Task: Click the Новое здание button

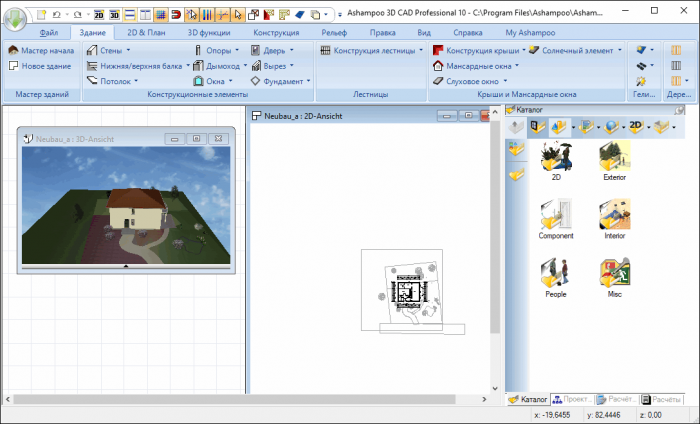Action: click(38, 65)
